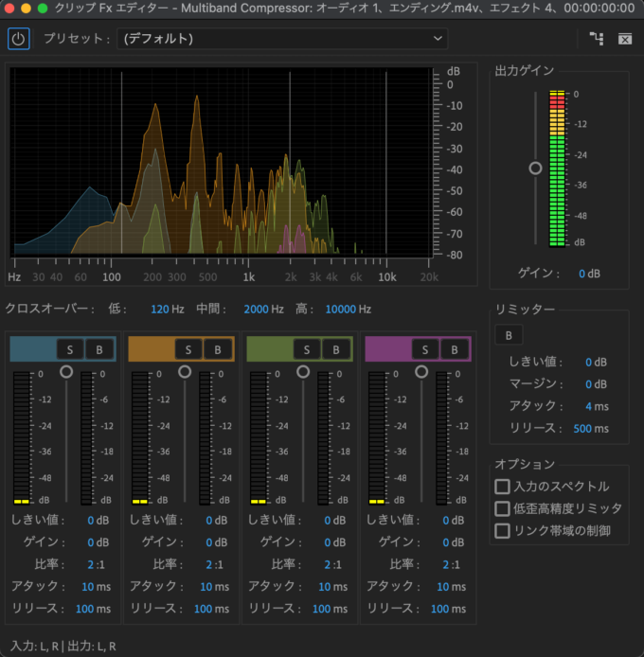Solo the green band with S
Viewport: 644px width, 657px height.
[x=307, y=349]
